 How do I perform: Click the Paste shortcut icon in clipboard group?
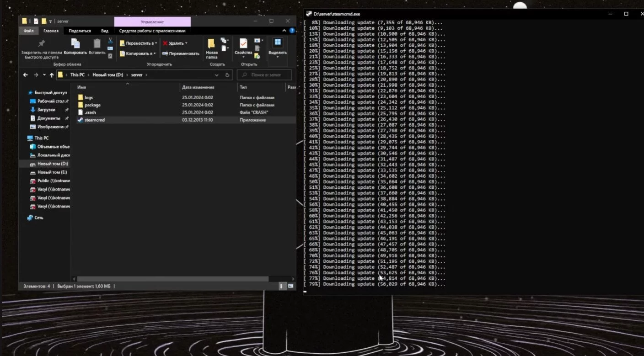[x=110, y=55]
